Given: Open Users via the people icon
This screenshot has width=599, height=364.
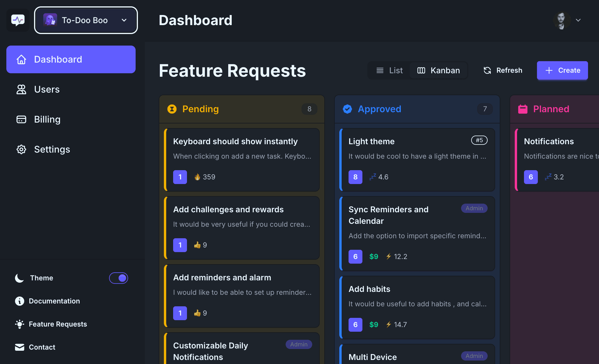Looking at the screenshot, I should point(21,89).
